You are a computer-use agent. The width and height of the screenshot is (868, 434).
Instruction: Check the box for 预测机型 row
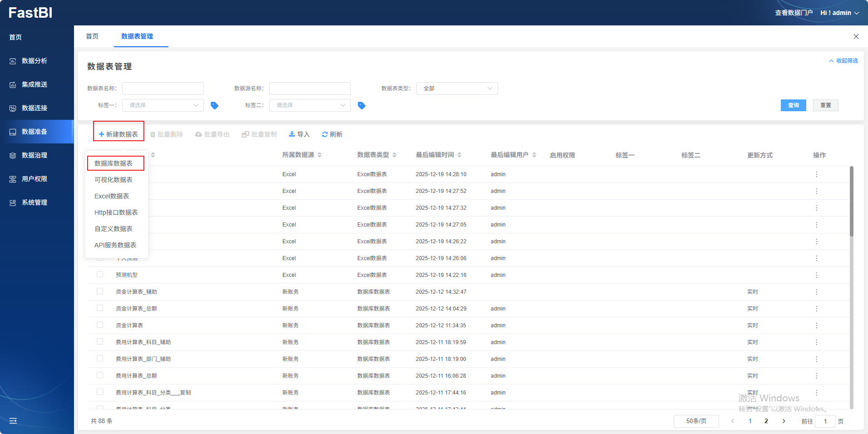click(x=100, y=274)
